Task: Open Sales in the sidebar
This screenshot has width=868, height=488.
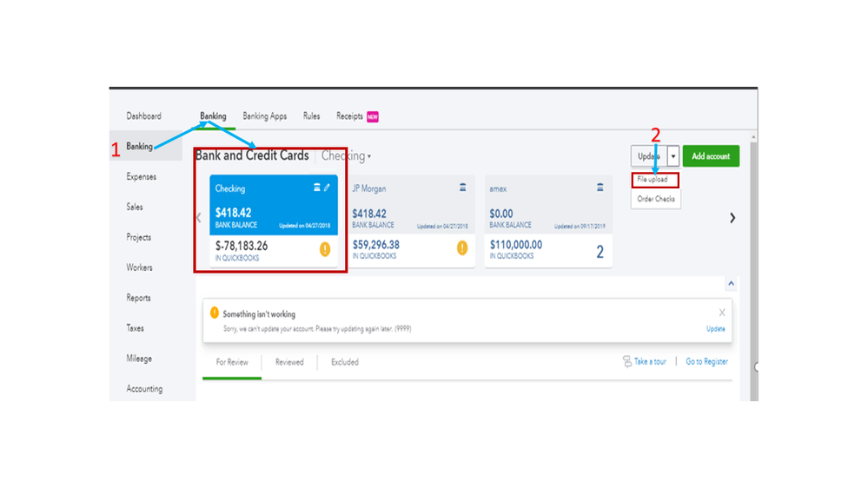Action: click(135, 207)
